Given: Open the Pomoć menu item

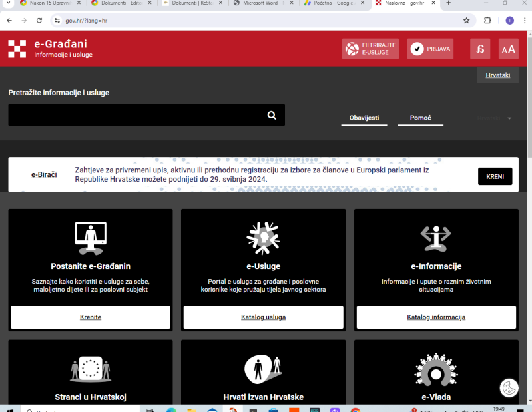Looking at the screenshot, I should click(420, 118).
